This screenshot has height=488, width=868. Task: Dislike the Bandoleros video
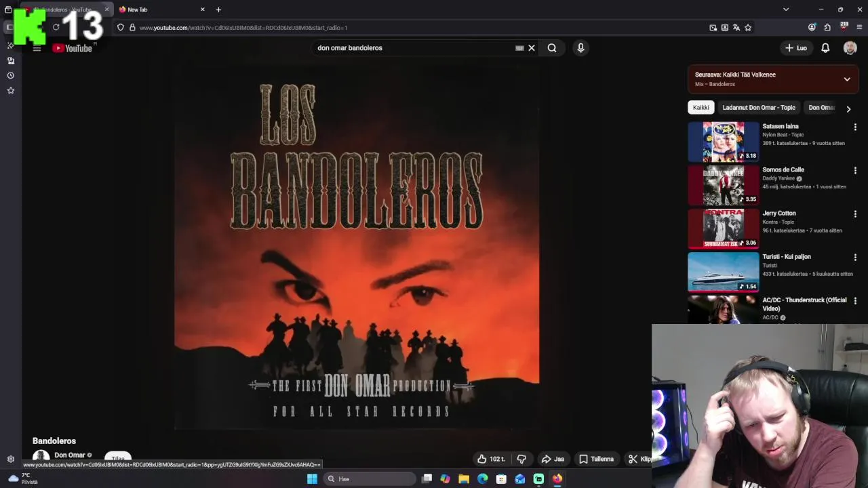[521, 459]
